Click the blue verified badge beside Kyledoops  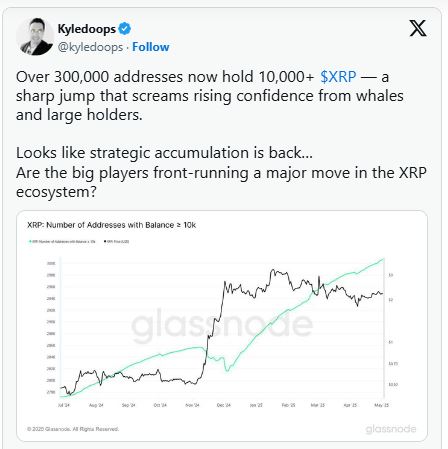[125, 29]
